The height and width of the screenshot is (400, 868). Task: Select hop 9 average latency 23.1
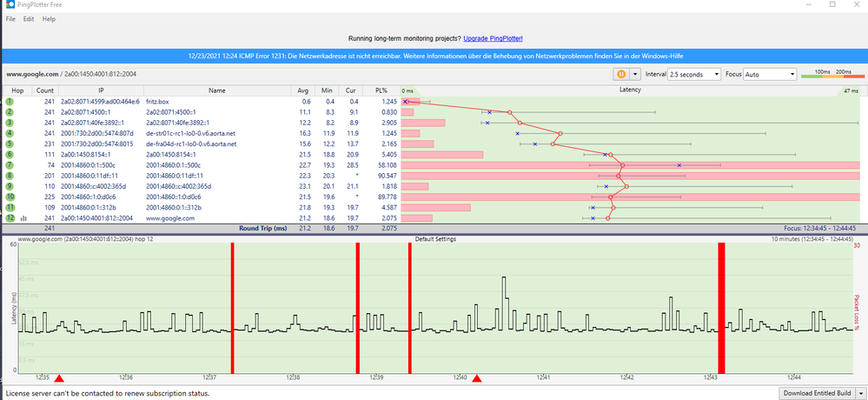[305, 186]
